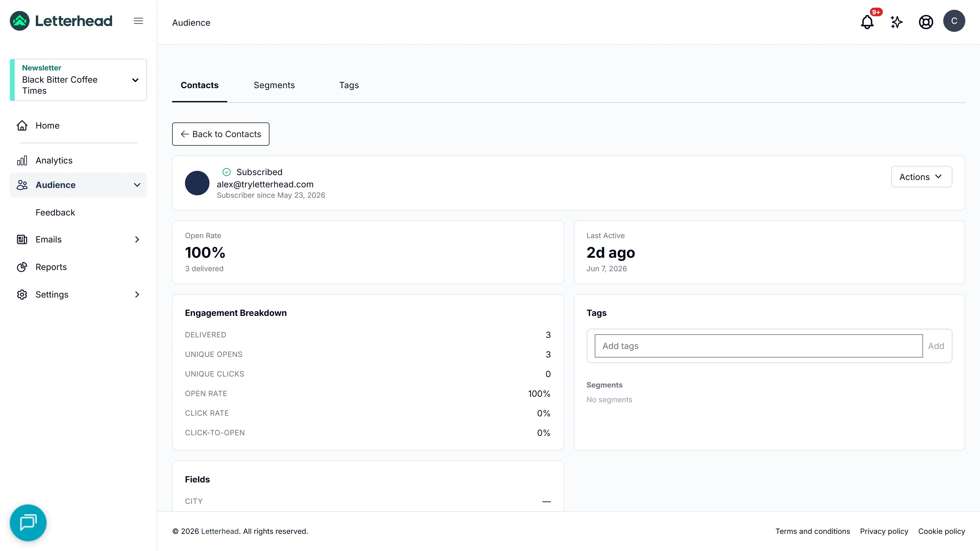This screenshot has height=551, width=980.
Task: Click the Reports pie chart icon
Action: click(x=22, y=267)
